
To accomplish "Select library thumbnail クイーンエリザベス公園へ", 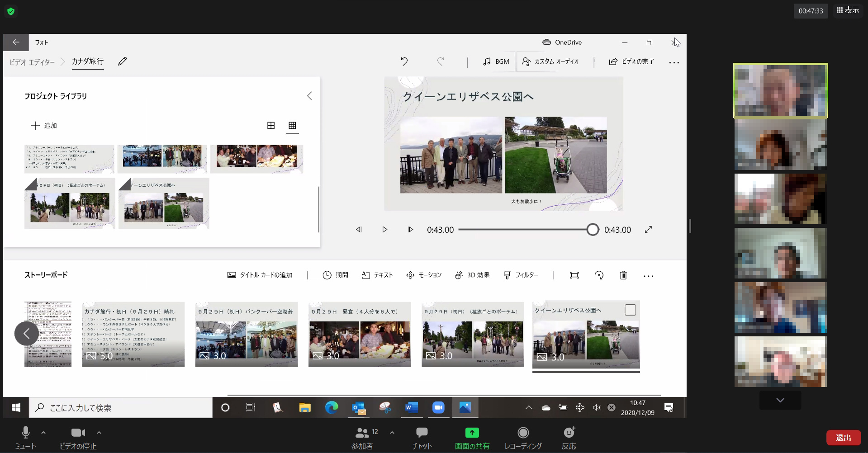I will 164,203.
